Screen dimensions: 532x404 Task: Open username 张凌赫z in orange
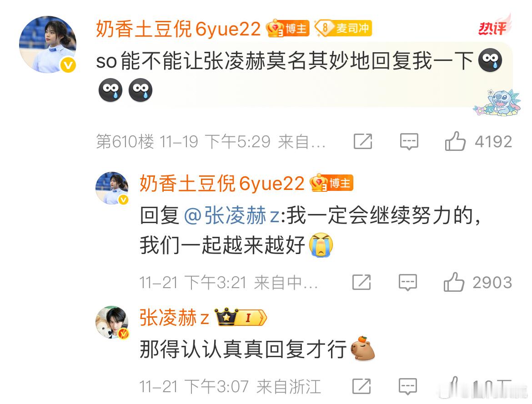click(x=174, y=318)
